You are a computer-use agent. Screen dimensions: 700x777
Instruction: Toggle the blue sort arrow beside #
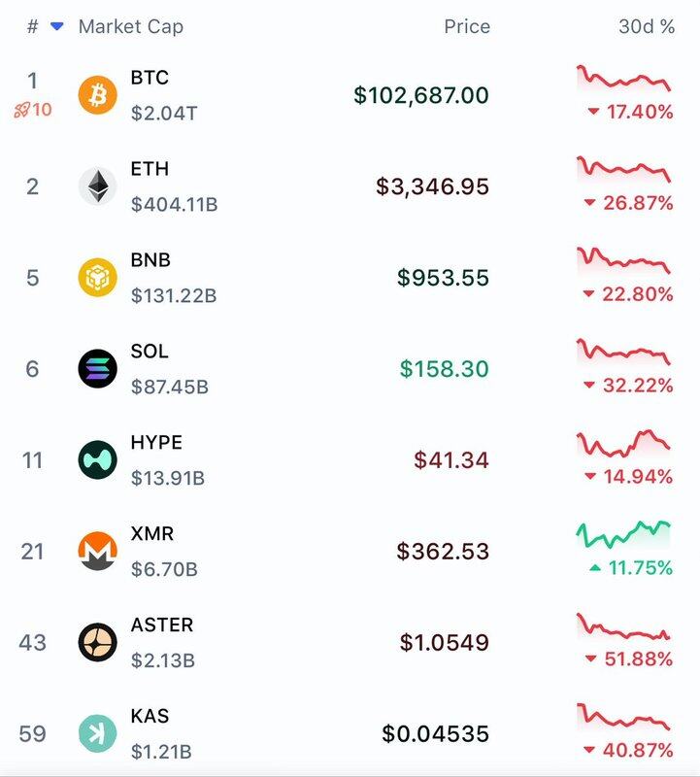click(x=56, y=27)
